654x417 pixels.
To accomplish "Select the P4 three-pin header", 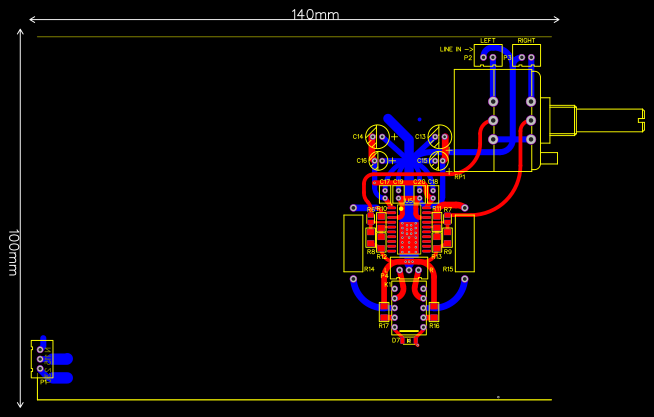I will tap(409, 269).
